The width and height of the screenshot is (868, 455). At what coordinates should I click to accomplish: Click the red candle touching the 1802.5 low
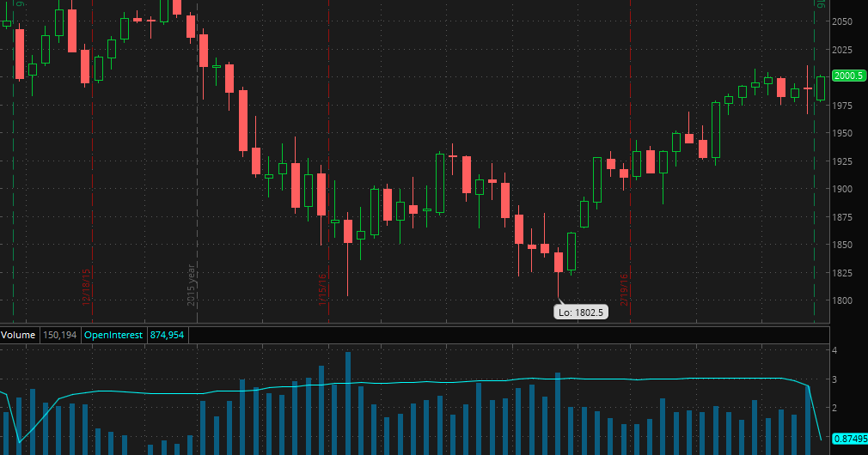point(559,262)
